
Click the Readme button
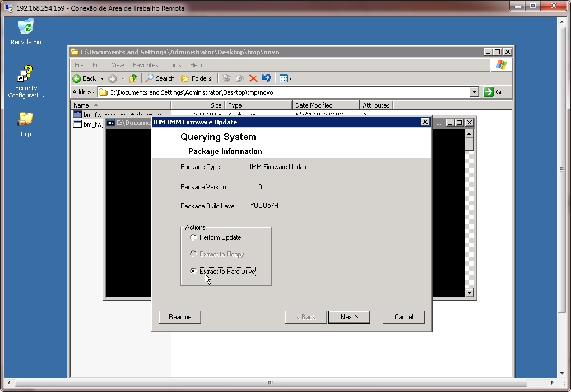pos(179,317)
